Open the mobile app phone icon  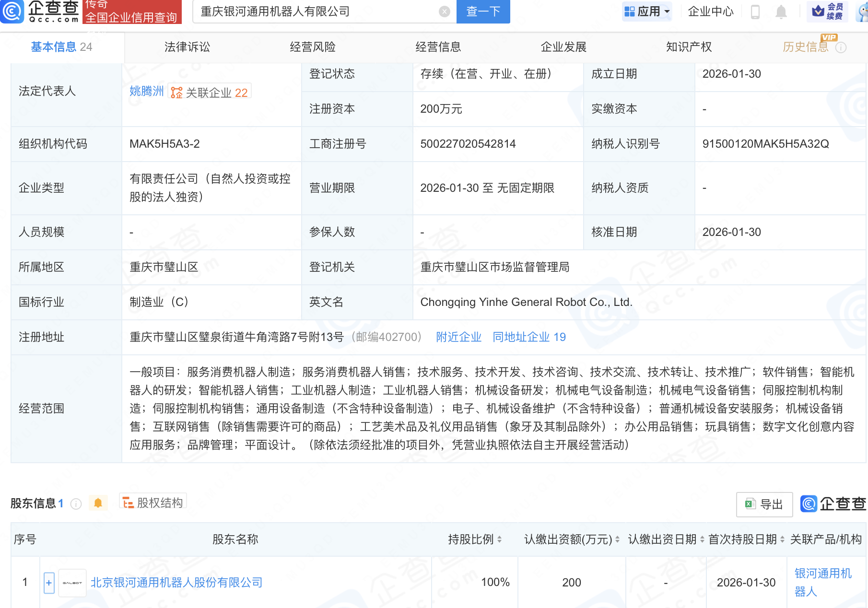(x=755, y=12)
